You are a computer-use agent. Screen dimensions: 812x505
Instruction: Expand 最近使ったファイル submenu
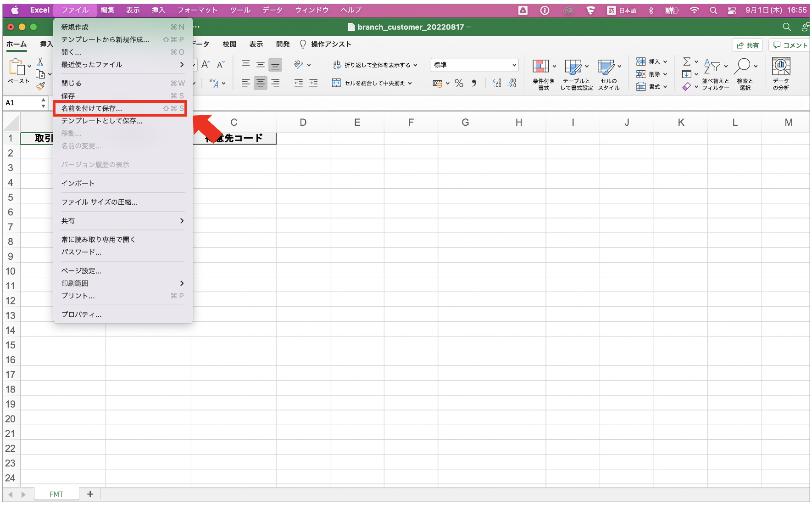click(123, 65)
